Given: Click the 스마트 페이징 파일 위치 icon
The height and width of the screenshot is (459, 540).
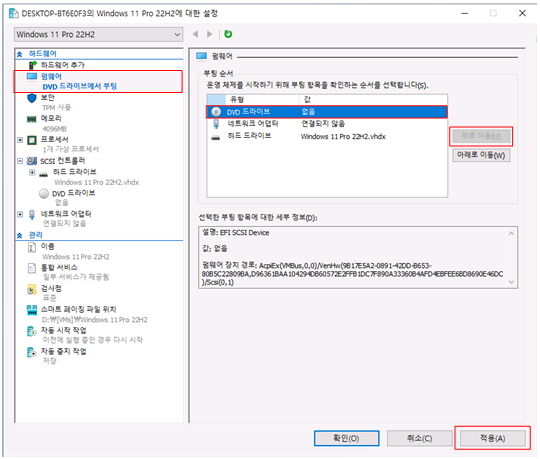Looking at the screenshot, I should pyautogui.click(x=32, y=310).
